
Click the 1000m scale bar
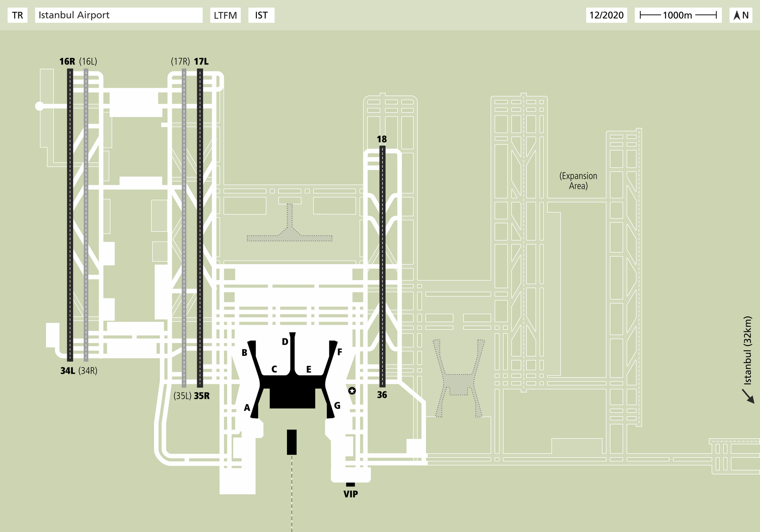pos(678,15)
